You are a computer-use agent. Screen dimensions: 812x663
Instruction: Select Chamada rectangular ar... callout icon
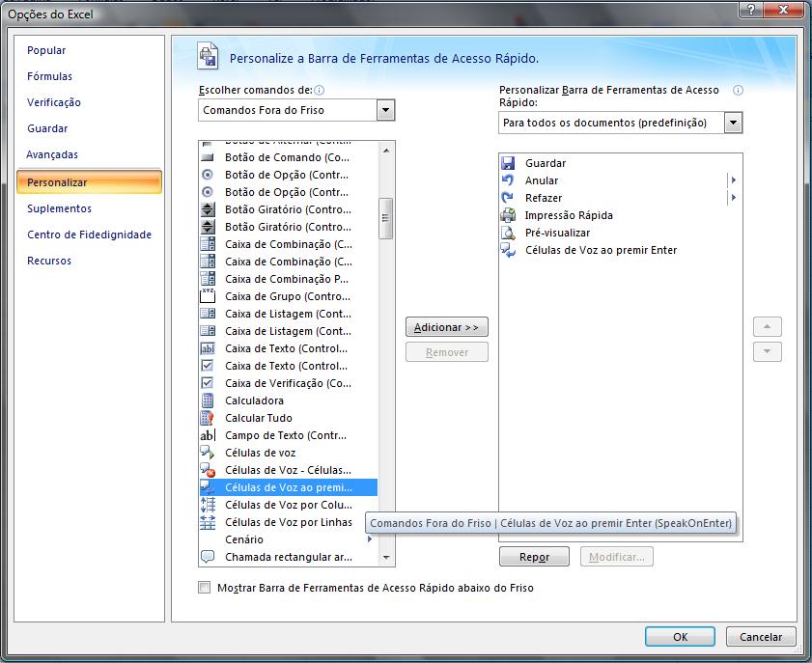(x=208, y=557)
